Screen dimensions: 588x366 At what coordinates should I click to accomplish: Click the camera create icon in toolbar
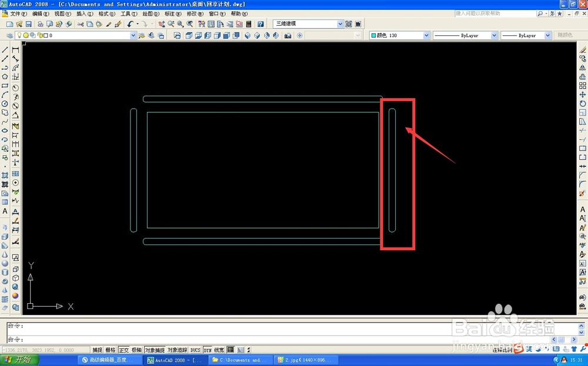coord(288,36)
